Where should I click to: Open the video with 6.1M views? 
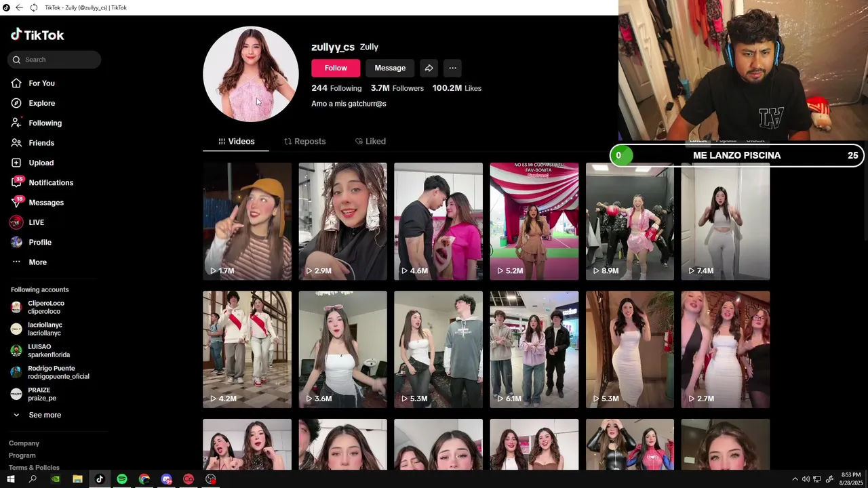pyautogui.click(x=534, y=349)
